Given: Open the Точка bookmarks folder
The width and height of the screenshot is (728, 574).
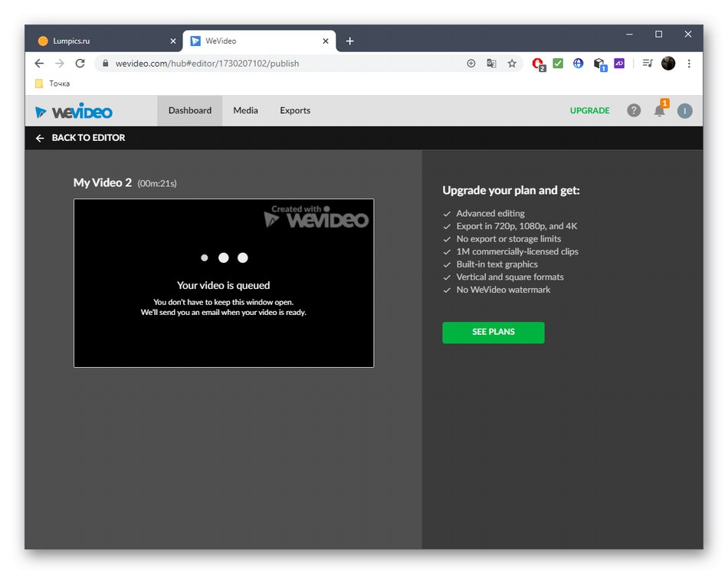Looking at the screenshot, I should click(x=52, y=84).
